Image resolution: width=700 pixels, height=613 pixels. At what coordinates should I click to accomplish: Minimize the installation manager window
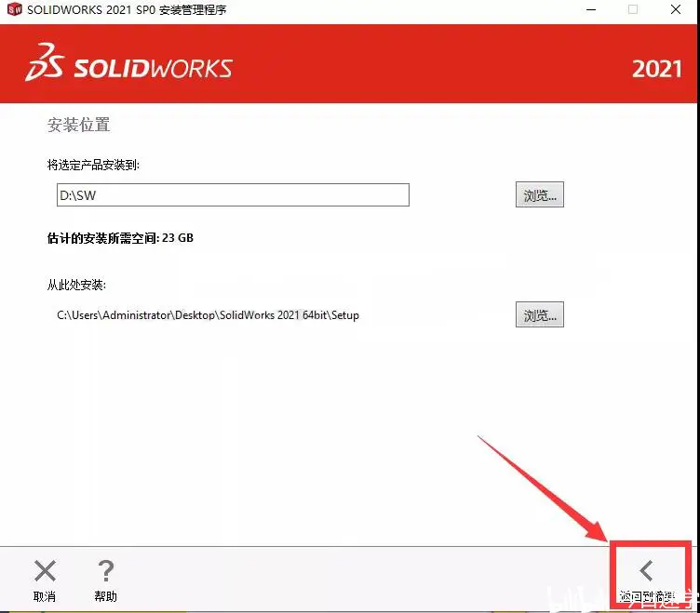pos(591,9)
